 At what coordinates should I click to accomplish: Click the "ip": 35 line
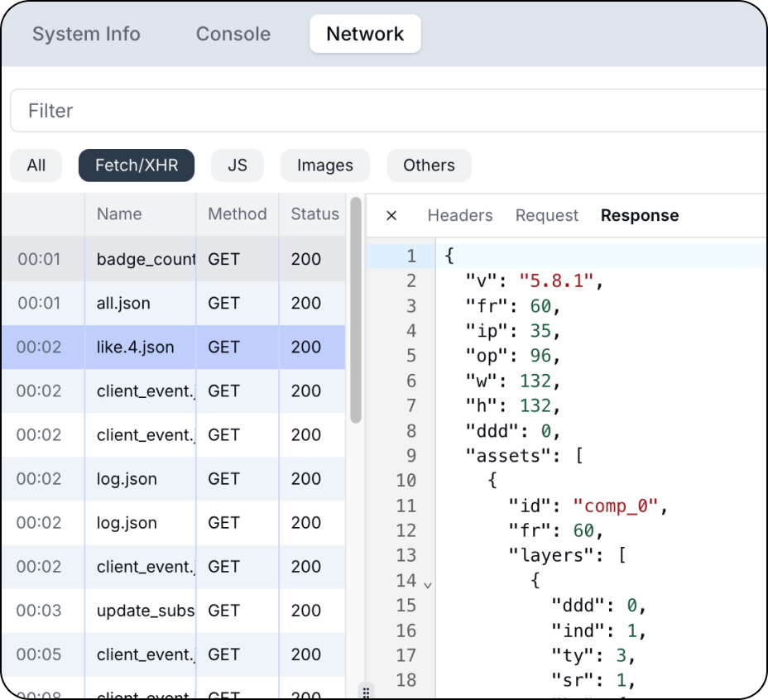click(513, 331)
